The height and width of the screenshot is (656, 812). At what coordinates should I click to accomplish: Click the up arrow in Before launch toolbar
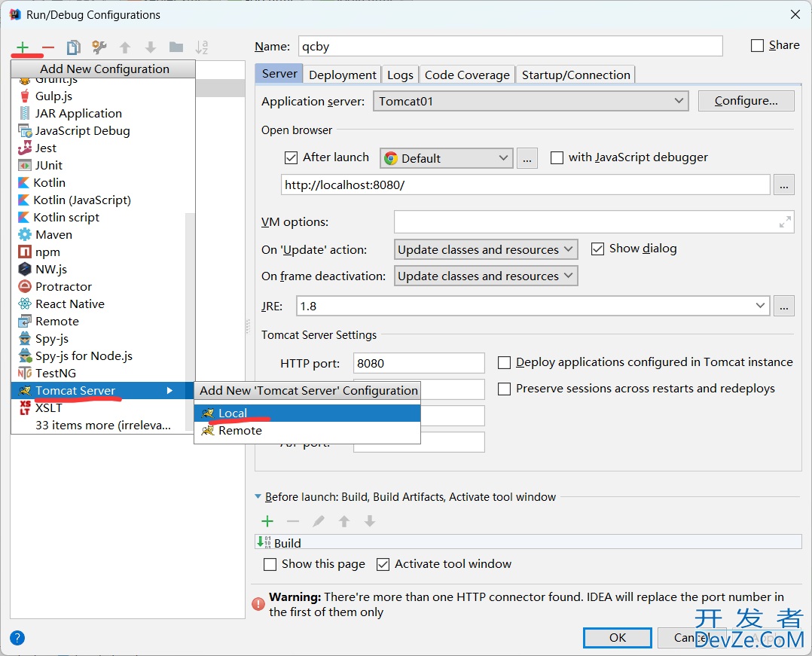(x=343, y=521)
